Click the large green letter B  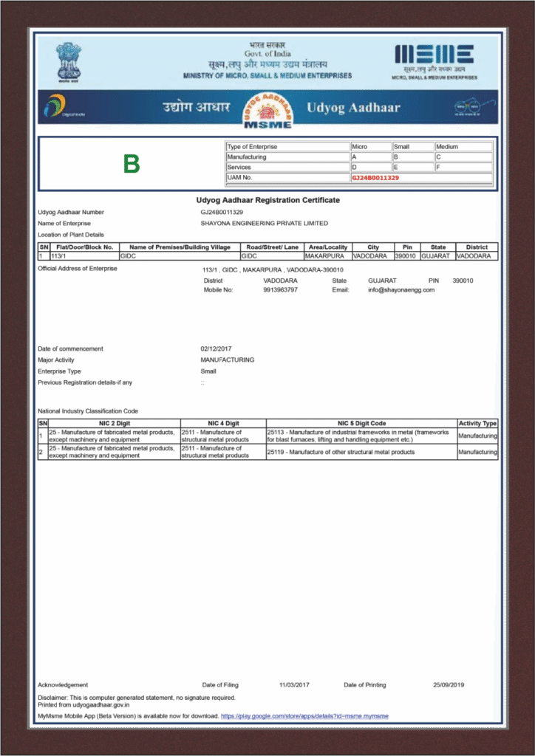click(x=132, y=164)
